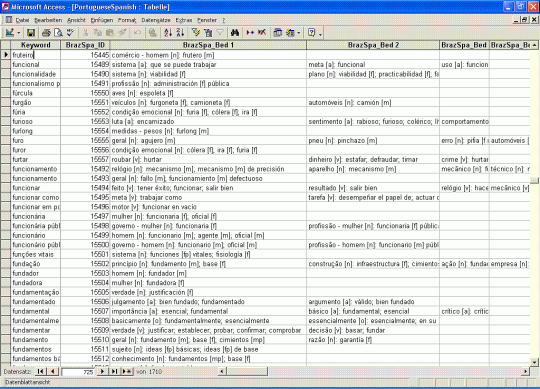Toggle Filter By Selection icon
Screen dimensions: 540x389
196,33
